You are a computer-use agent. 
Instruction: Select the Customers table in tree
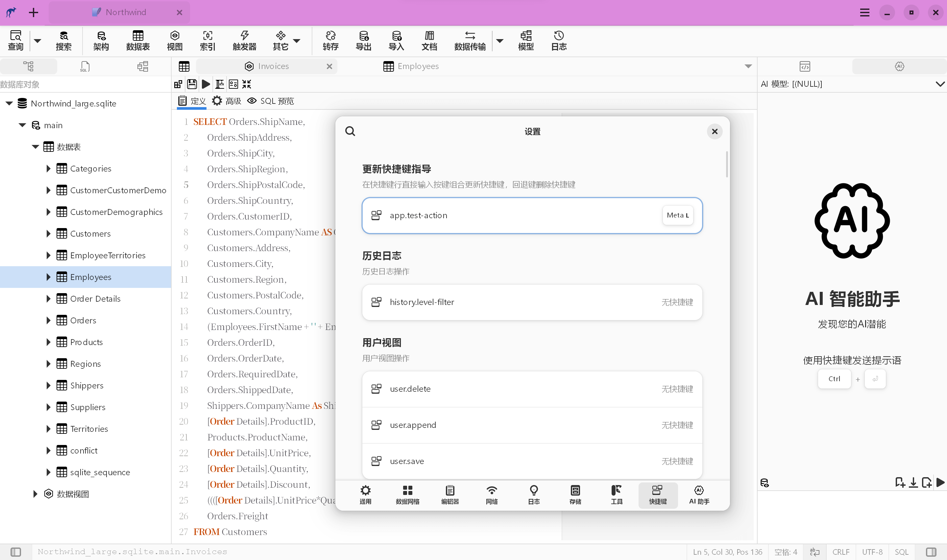click(90, 234)
